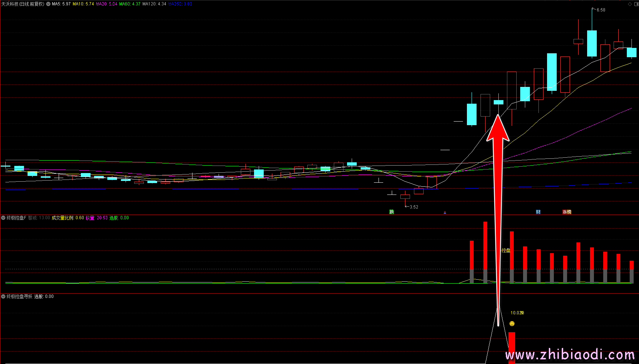The height and width of the screenshot is (364, 639).
Task: Click the 涨榜 marker icon
Action: [x=567, y=212]
